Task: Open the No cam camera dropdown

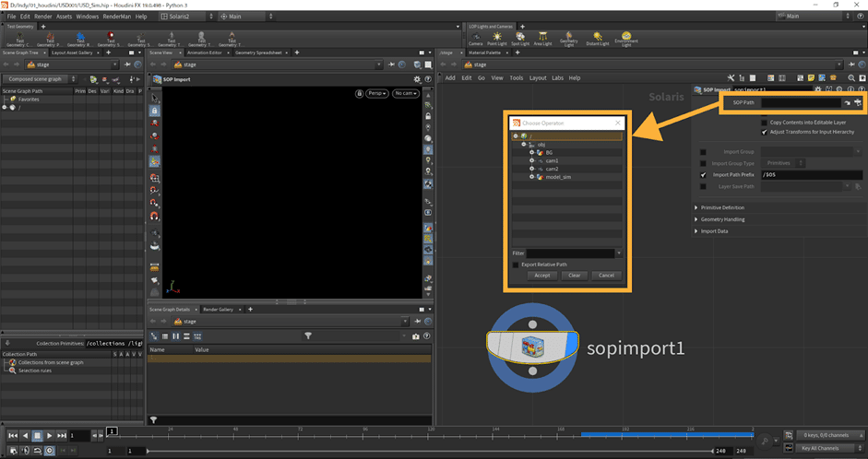Action: click(406, 93)
